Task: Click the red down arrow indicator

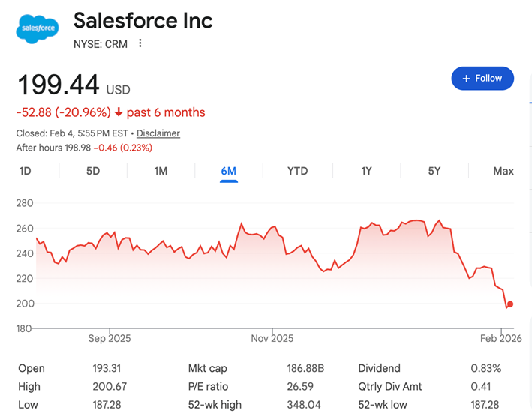Action: point(119,112)
